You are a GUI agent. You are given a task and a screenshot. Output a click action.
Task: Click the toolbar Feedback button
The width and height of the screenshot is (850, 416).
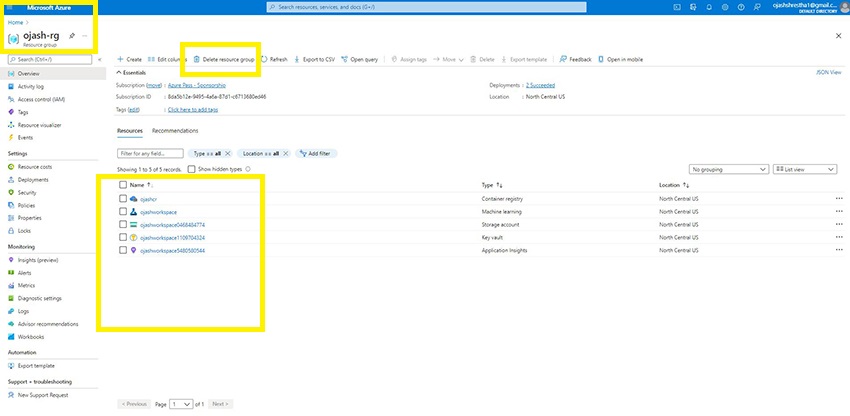click(575, 59)
